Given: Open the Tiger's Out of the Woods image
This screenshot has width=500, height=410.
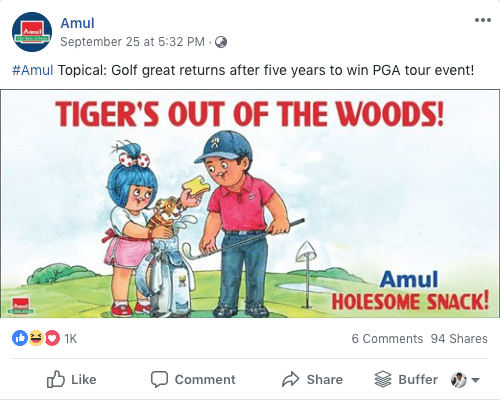Looking at the screenshot, I should [x=250, y=203].
